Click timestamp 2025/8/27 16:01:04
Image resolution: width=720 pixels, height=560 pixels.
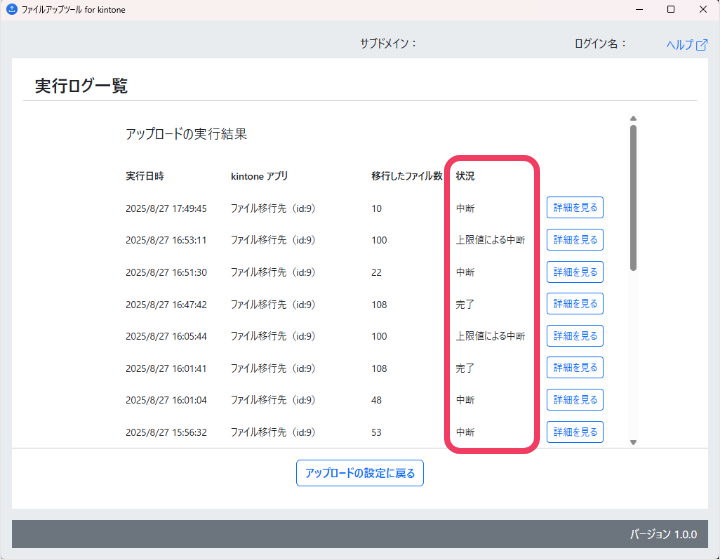(166, 400)
